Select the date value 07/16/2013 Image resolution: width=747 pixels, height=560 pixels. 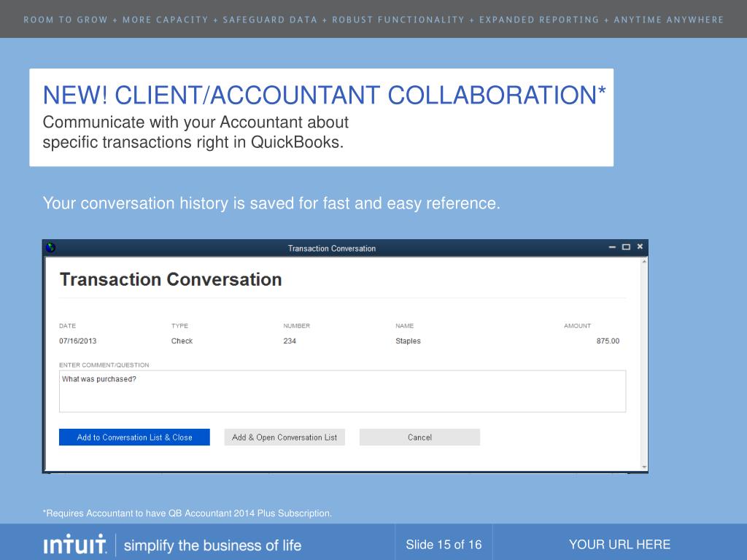pos(77,341)
